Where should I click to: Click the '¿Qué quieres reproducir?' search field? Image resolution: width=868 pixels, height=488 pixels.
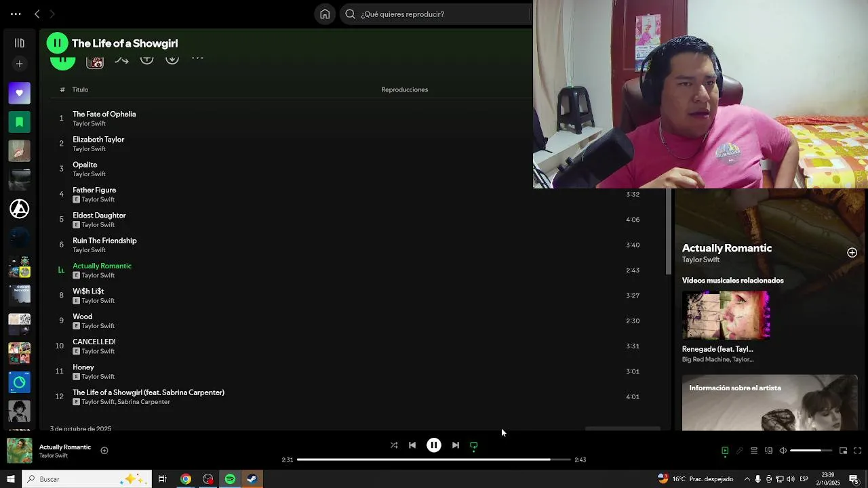pyautogui.click(x=437, y=14)
